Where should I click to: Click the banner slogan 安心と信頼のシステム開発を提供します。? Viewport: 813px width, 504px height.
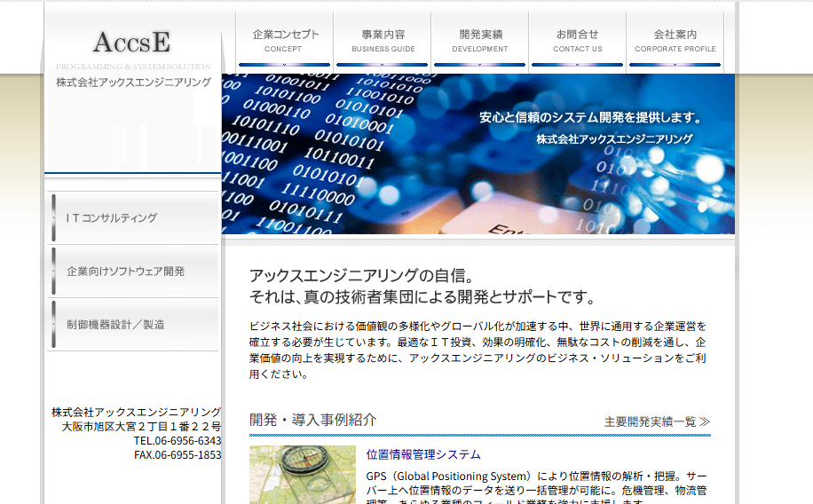pos(590,118)
